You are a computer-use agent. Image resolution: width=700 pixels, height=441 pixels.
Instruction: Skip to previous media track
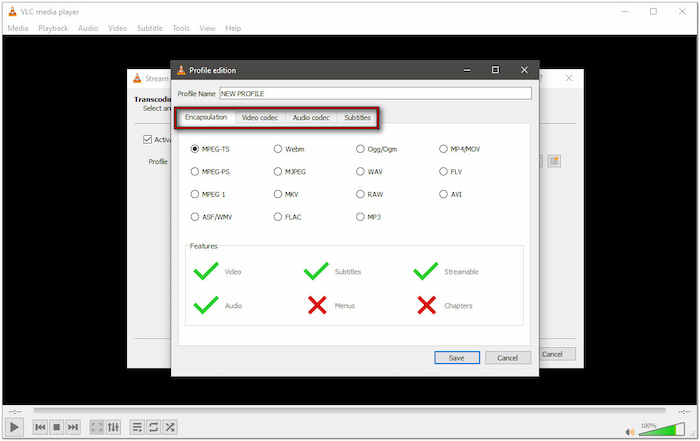40,427
